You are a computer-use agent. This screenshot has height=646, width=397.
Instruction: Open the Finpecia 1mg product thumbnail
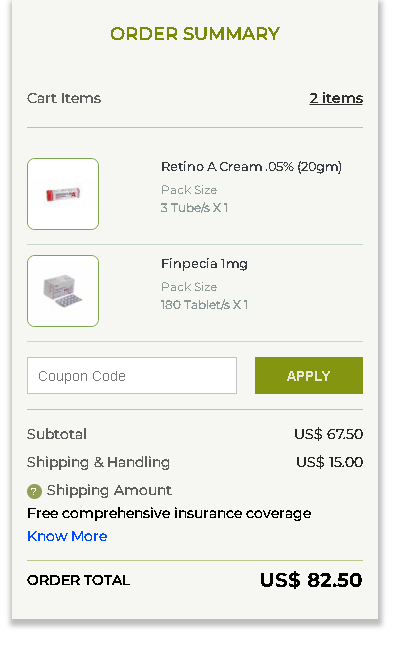tap(63, 291)
